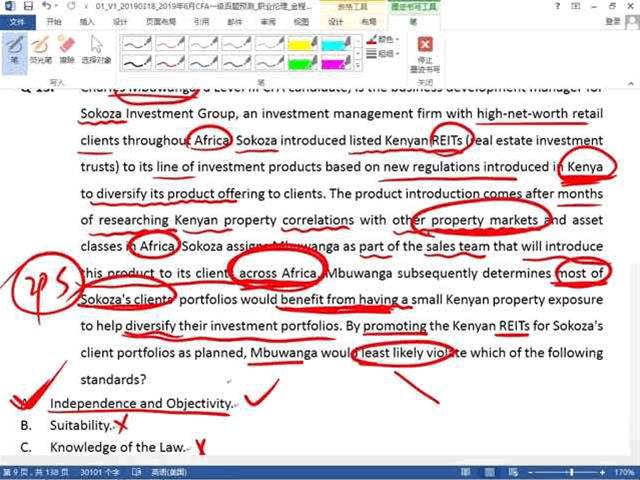Click the zoom slider handle
The image size is (640, 480).
tap(572, 472)
